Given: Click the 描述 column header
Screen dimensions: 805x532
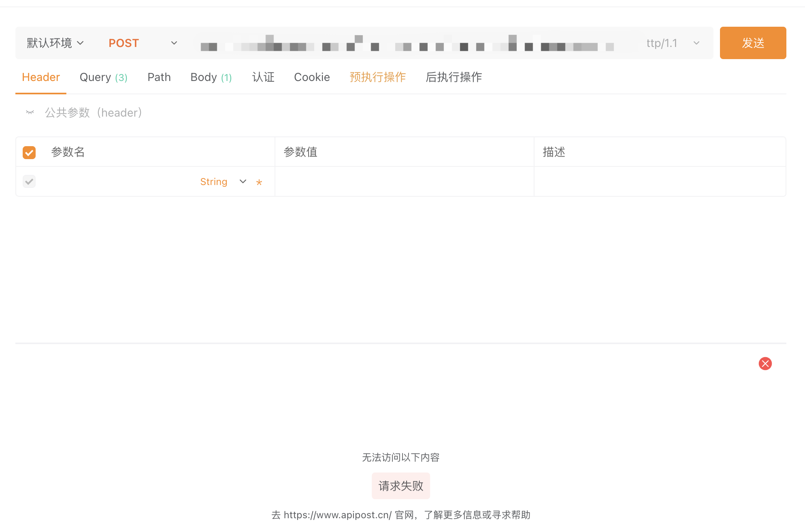Looking at the screenshot, I should tap(554, 152).
